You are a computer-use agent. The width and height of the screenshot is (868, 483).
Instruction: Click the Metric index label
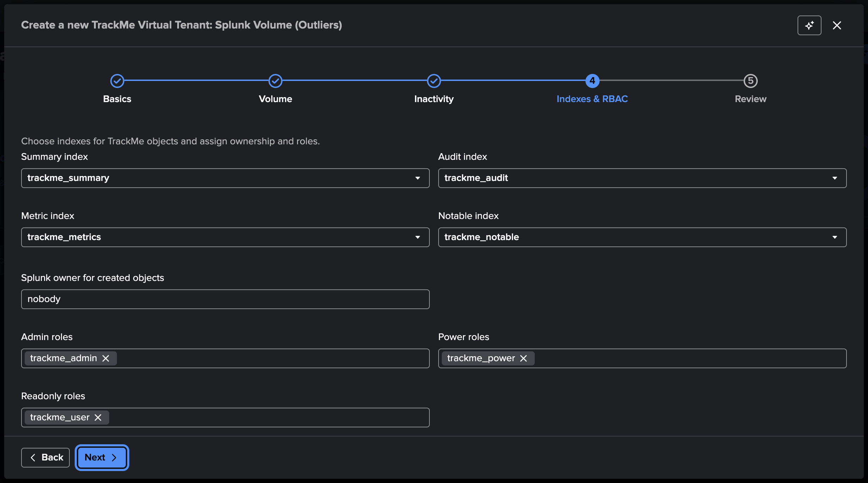point(48,216)
